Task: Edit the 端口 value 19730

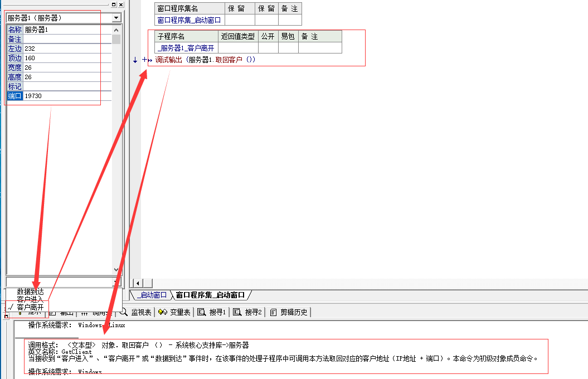Action: coord(67,96)
